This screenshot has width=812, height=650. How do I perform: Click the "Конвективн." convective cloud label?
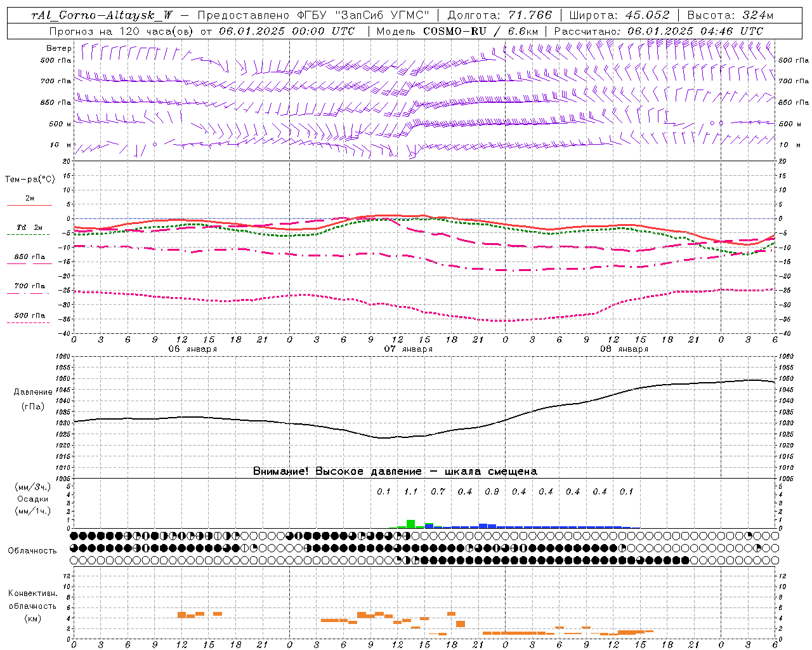(x=32, y=594)
